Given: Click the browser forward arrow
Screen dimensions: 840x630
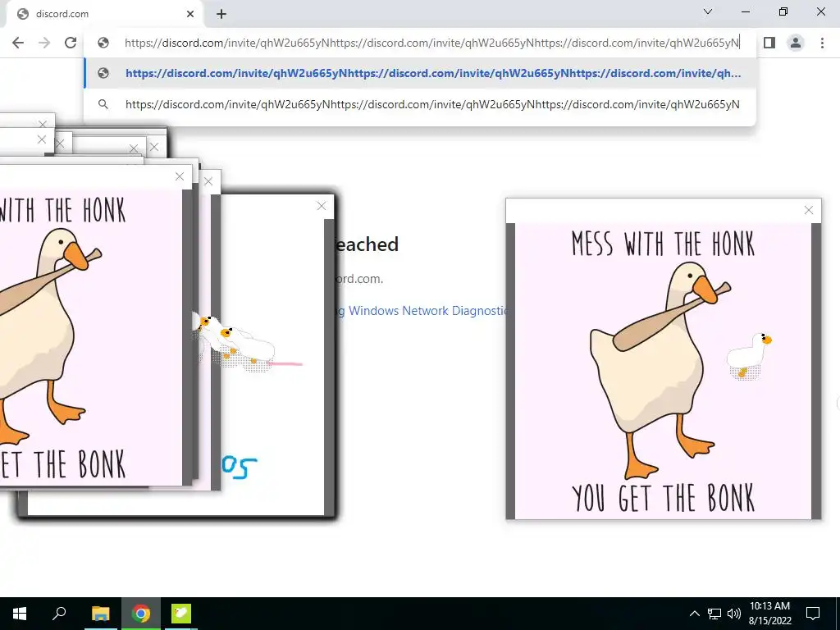Looking at the screenshot, I should [x=44, y=43].
